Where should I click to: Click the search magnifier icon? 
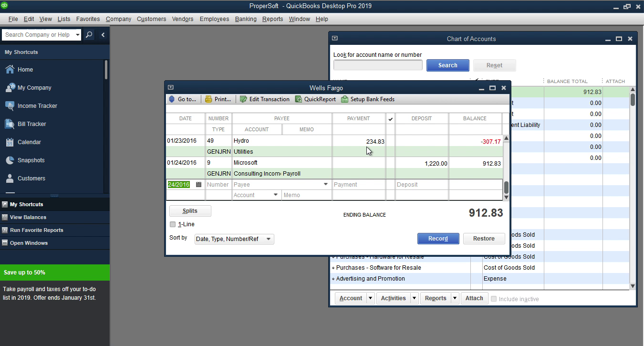pos(89,35)
